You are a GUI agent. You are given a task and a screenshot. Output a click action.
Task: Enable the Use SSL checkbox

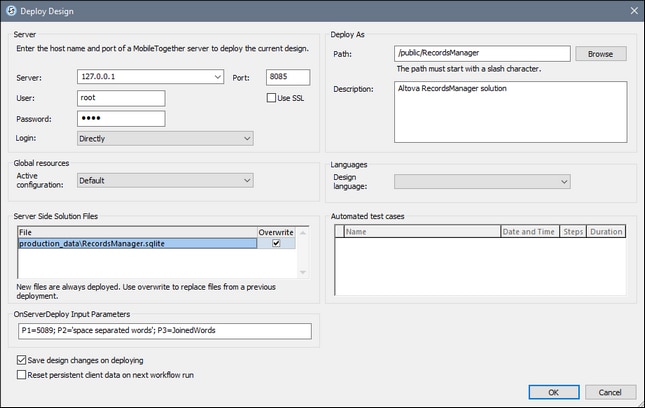click(x=271, y=98)
